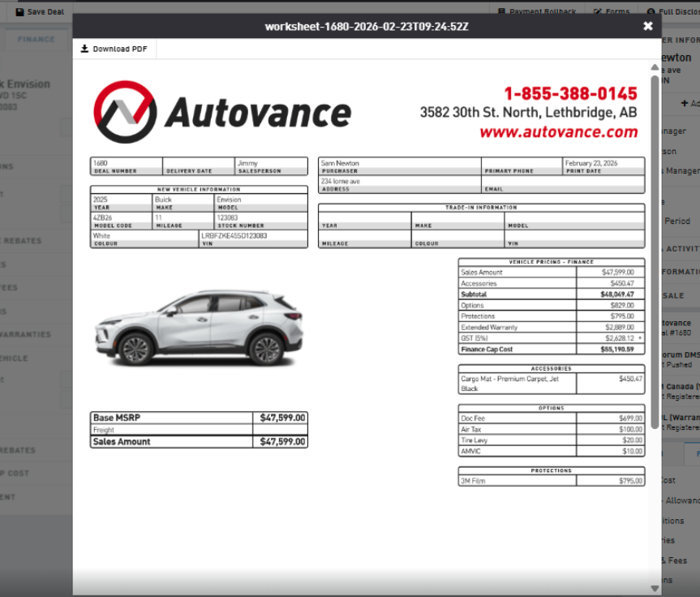This screenshot has width=700, height=597.
Task: Click the Base MSRP row in worksheet
Action: (x=199, y=418)
